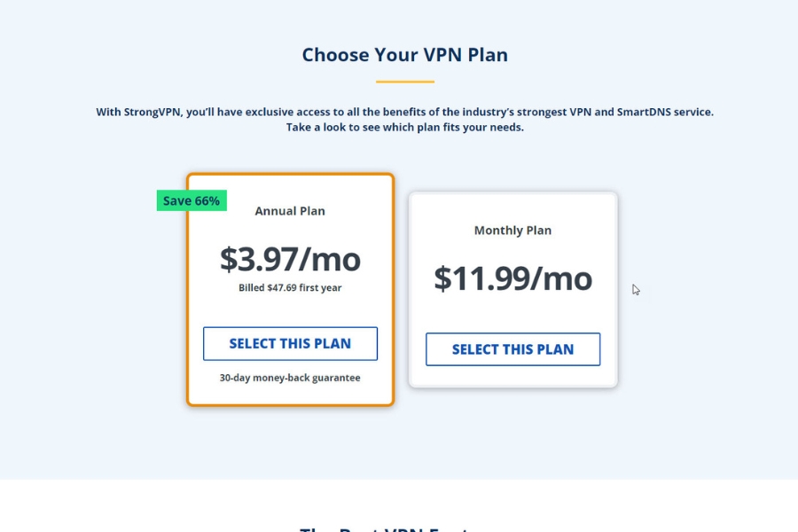Click the Annual Plan SELECT THIS PLAN button
Image resolution: width=798 pixels, height=532 pixels.
[x=290, y=343]
